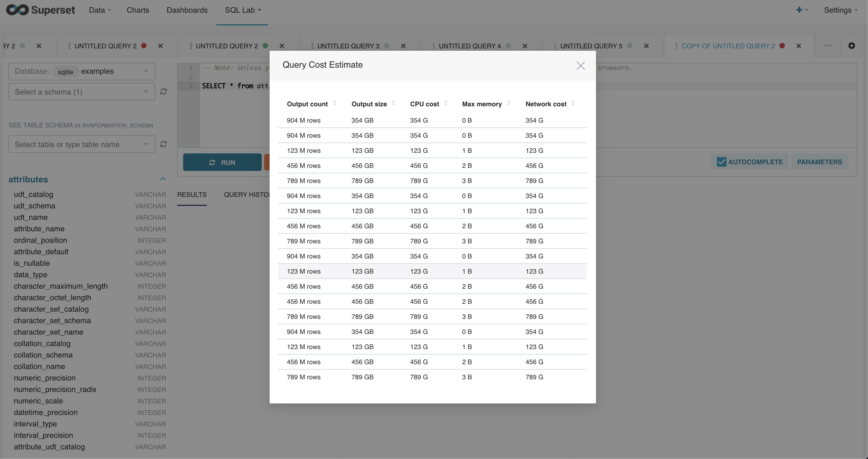This screenshot has height=459, width=868.
Task: Sort table by Output size column
Action: coord(369,104)
